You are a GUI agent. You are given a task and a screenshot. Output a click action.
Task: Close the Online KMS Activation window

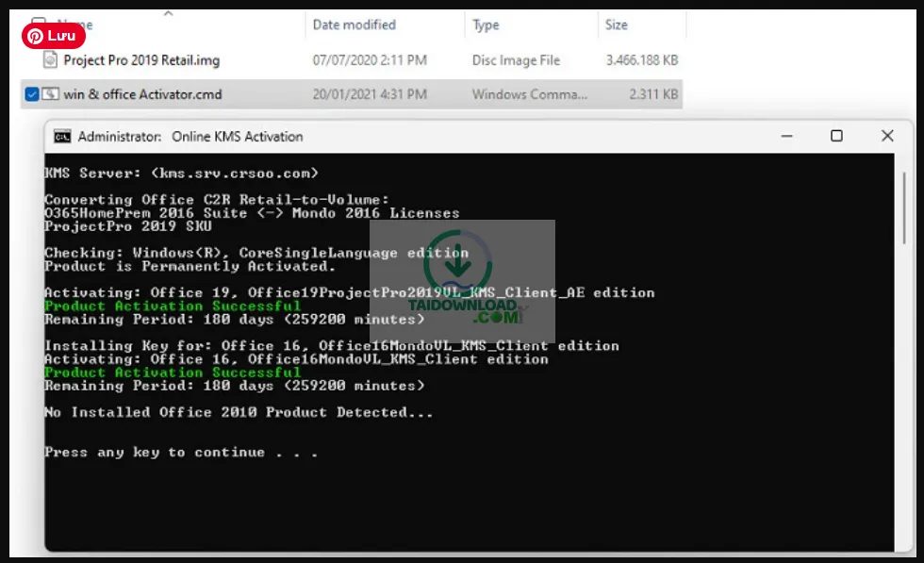(887, 137)
